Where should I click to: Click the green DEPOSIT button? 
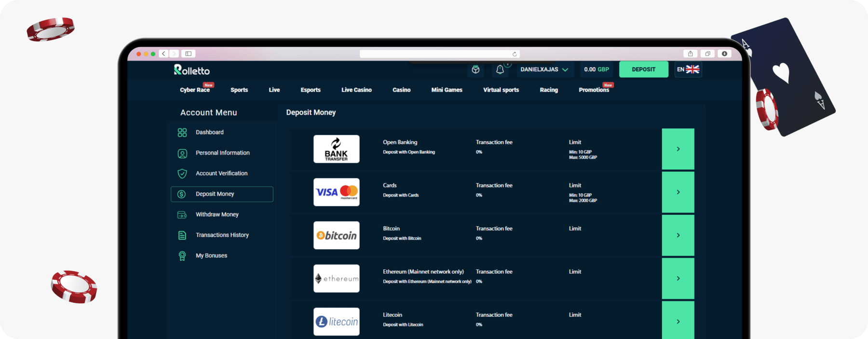(x=644, y=70)
